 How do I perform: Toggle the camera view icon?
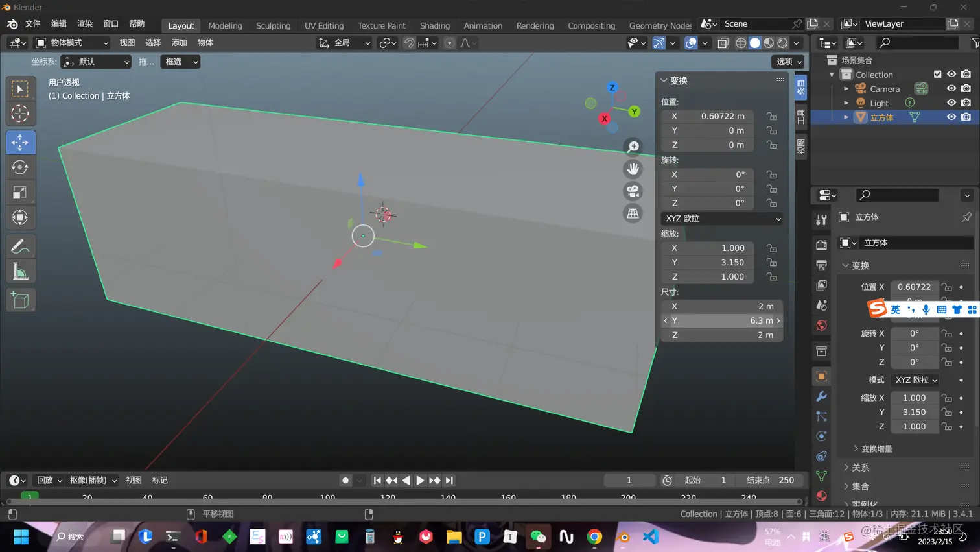point(633,191)
